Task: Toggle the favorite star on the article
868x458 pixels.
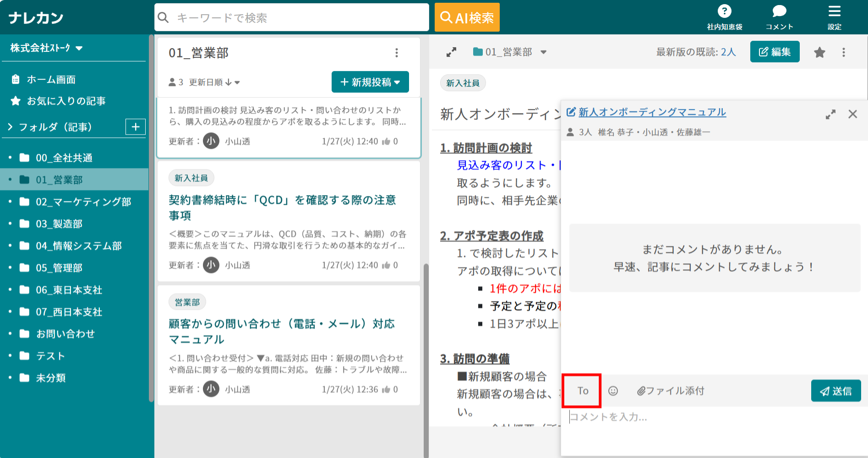Action: tap(819, 52)
